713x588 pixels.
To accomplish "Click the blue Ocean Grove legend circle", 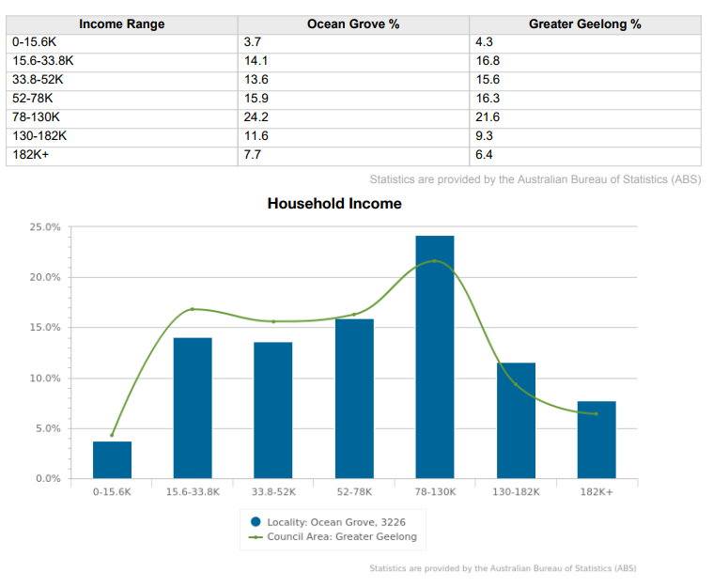I will [x=256, y=521].
